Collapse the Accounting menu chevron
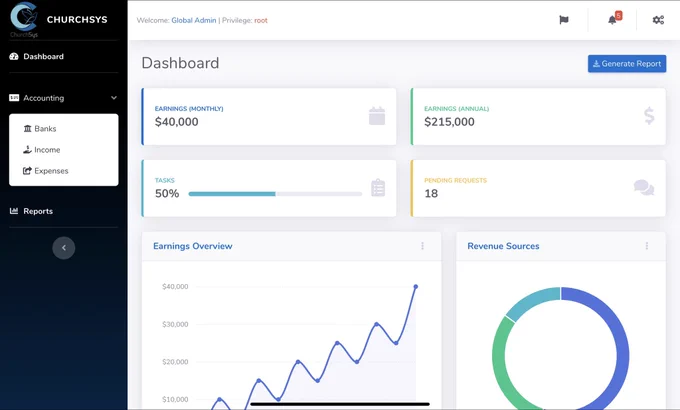 114,98
